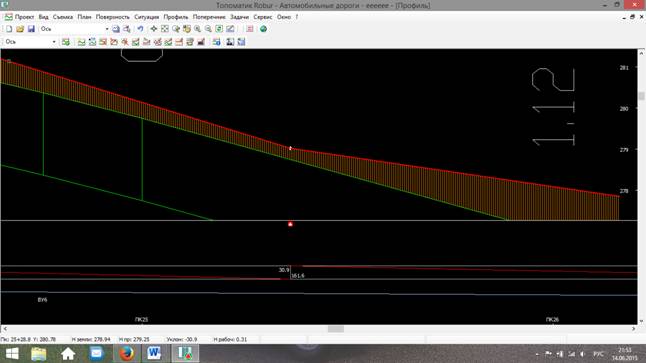Save project using floppy disk icon

point(31,29)
